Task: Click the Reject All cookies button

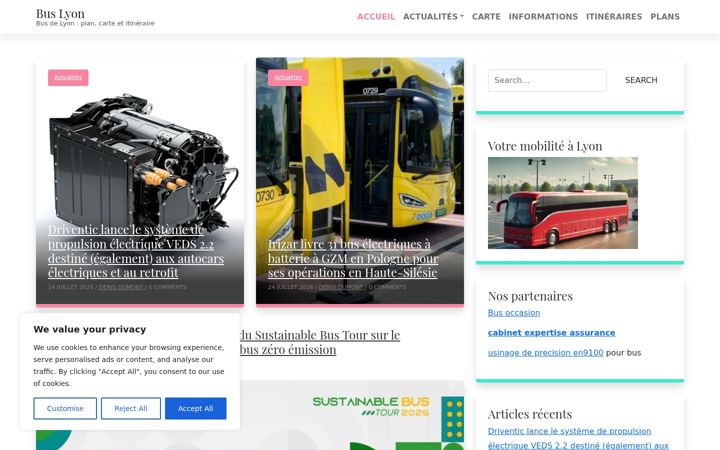Action: (x=131, y=408)
